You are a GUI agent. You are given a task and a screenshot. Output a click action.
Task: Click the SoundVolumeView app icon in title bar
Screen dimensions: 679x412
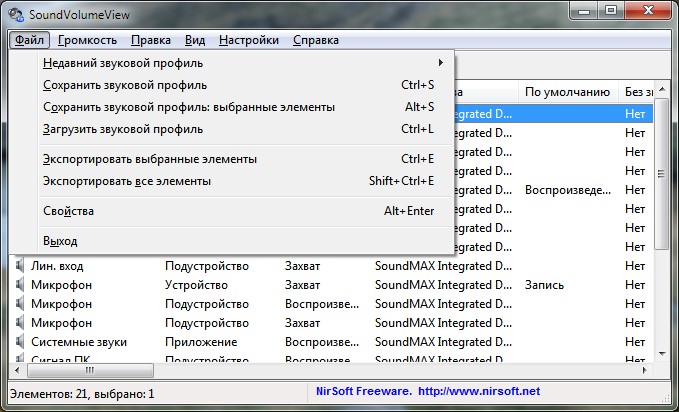tap(16, 14)
